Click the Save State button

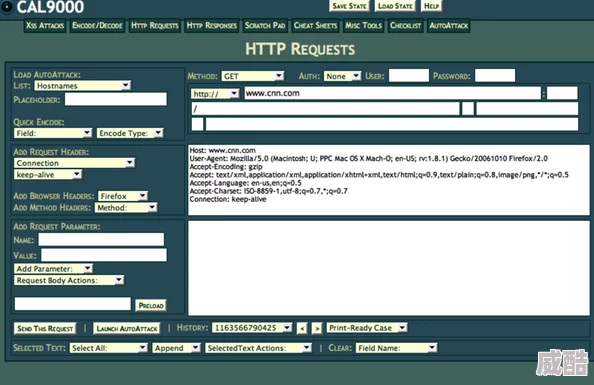[349, 6]
